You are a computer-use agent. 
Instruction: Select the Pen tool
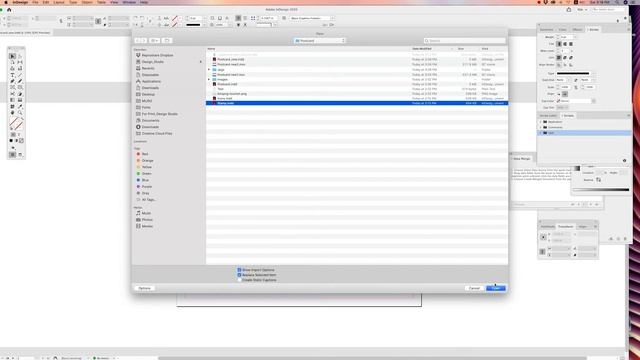12,81
